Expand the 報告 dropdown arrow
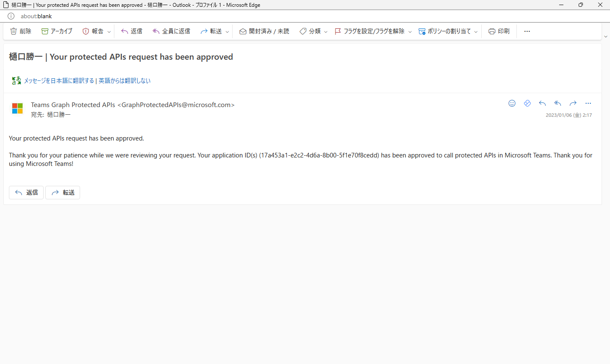 click(109, 32)
